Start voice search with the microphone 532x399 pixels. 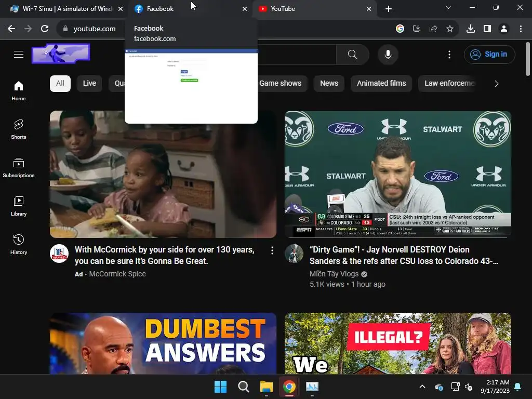point(388,54)
